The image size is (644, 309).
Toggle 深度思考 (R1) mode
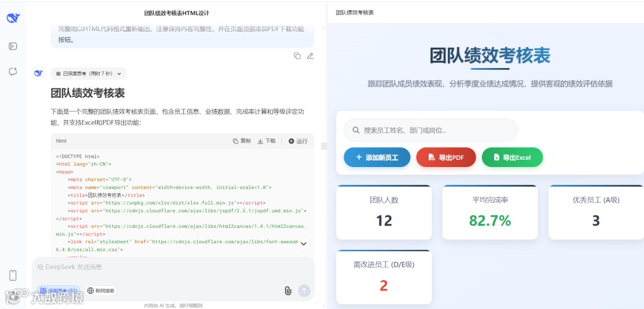pos(58,291)
